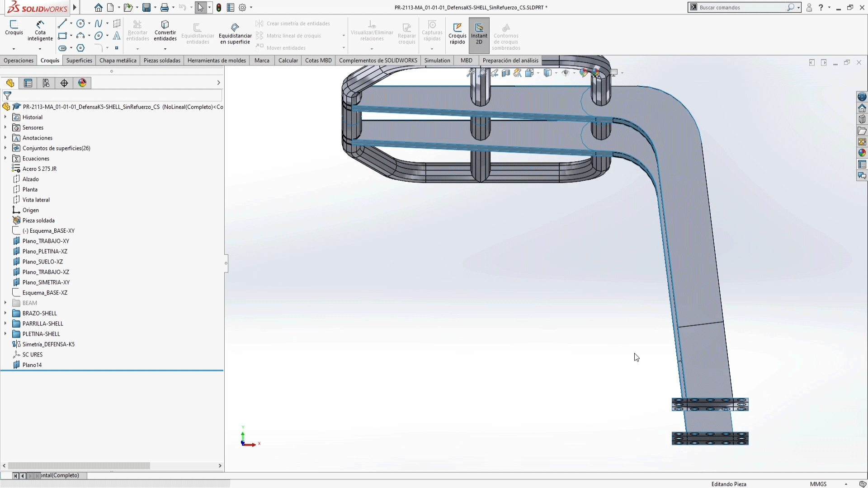Print the document
Screen dimensions: 868x488
coord(165,7)
